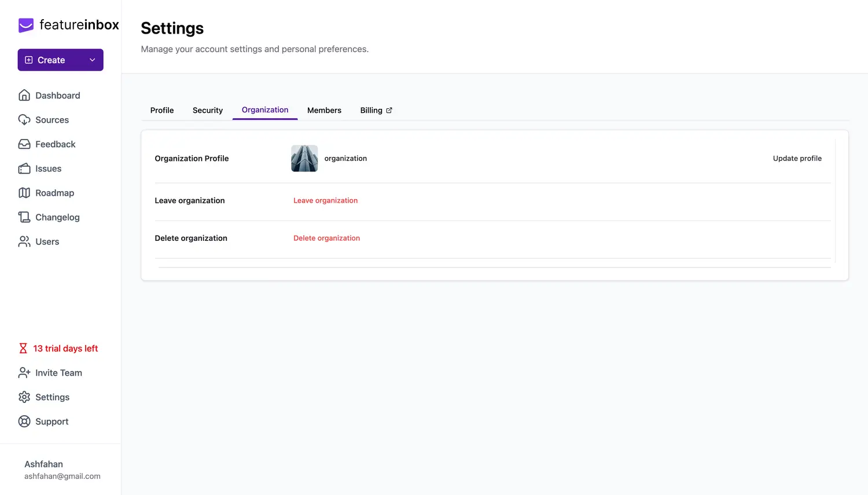Open the Billing external link tab
This screenshot has width=868, height=495.
(376, 111)
